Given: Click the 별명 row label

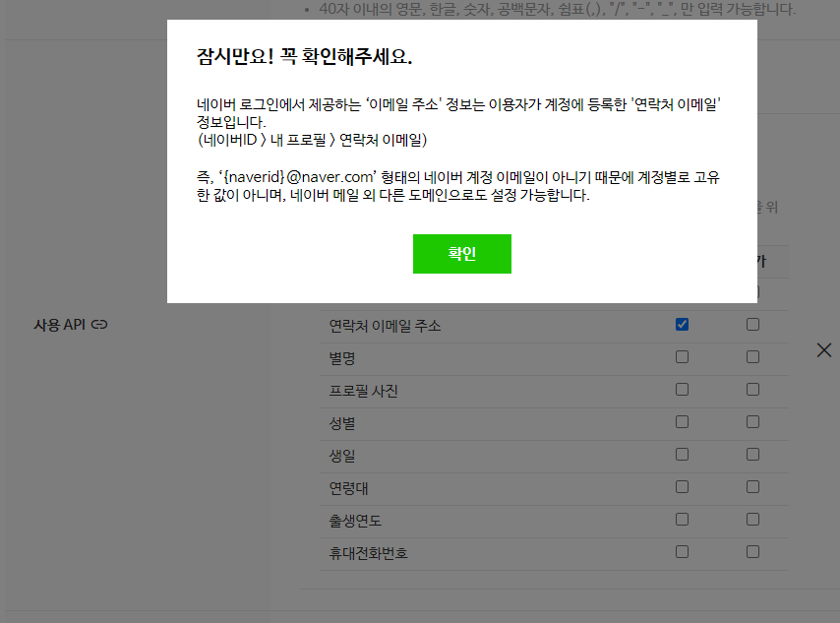Looking at the screenshot, I should click(x=341, y=358).
